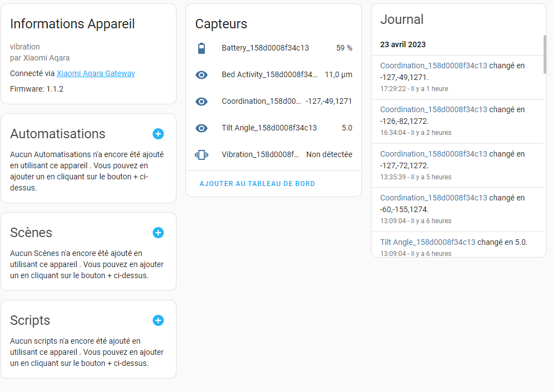Viewport: 553px width, 392px height.
Task: Open Battery_158d0008f34c13 sensor row
Action: [x=274, y=48]
